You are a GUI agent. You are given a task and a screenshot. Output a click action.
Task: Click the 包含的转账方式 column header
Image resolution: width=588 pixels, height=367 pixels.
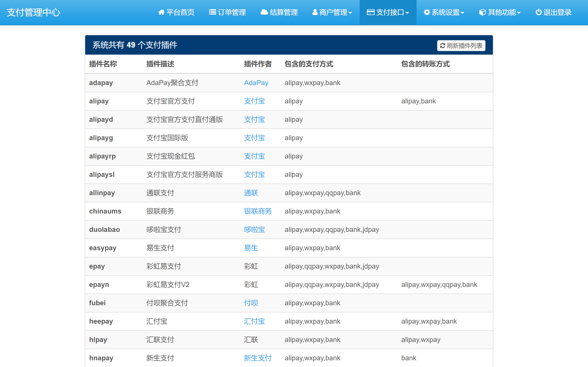(426, 64)
